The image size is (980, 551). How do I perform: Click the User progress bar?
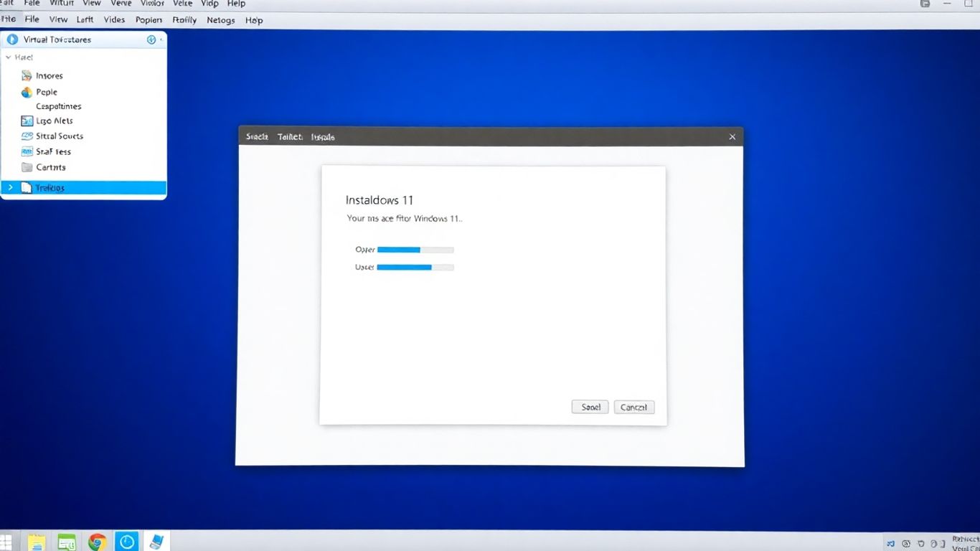(x=415, y=267)
